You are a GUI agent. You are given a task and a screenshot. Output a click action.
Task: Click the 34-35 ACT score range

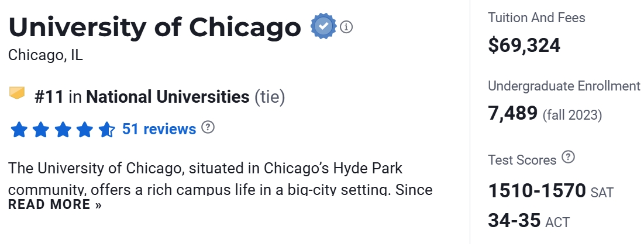point(514,221)
